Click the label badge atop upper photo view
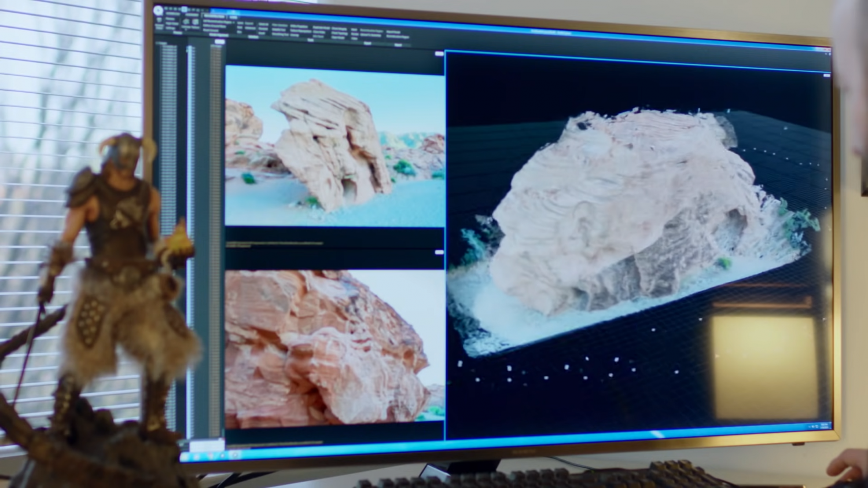The image size is (868, 488). pos(439,54)
